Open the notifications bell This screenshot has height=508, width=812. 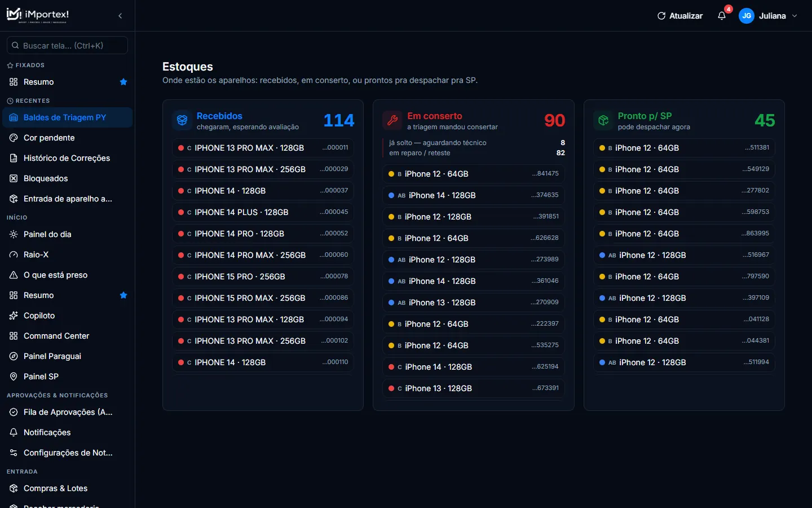click(x=722, y=16)
